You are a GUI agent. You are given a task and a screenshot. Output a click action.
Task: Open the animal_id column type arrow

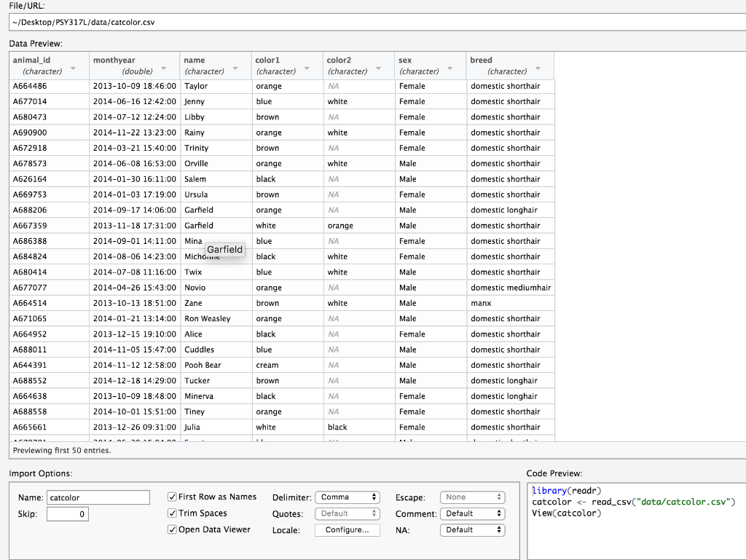pyautogui.click(x=74, y=69)
